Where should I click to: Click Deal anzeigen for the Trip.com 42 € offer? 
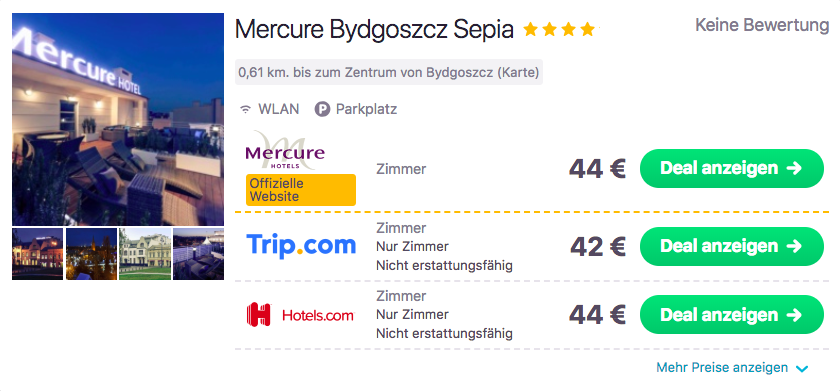click(731, 246)
